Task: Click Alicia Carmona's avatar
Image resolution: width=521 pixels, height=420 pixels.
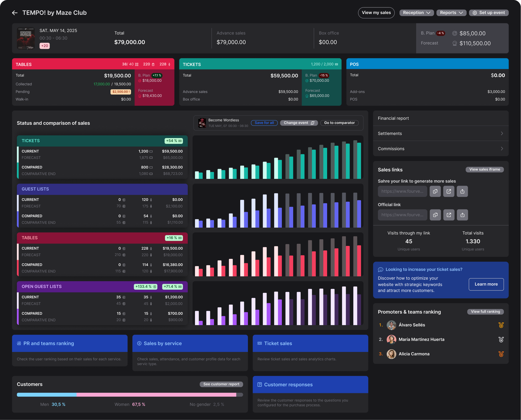Action: pyautogui.click(x=391, y=354)
